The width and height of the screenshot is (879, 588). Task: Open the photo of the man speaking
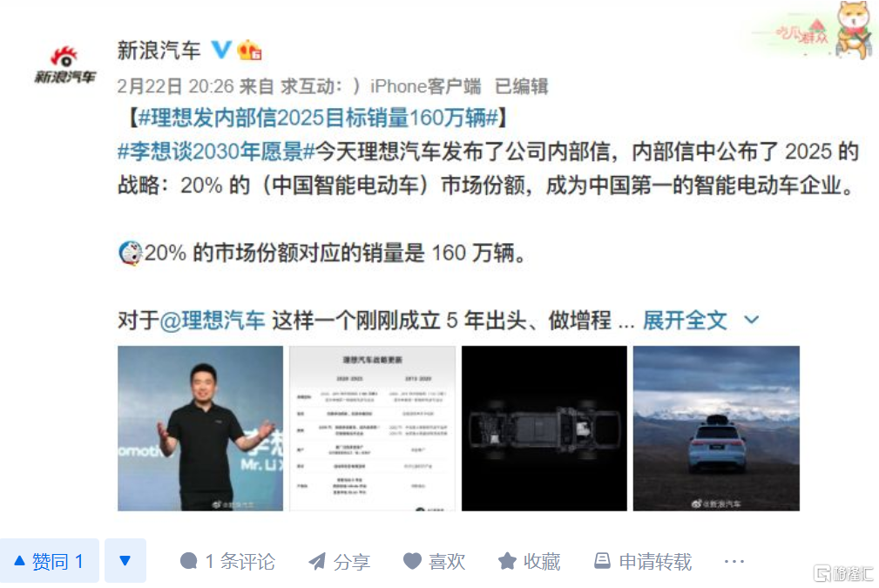click(x=200, y=429)
